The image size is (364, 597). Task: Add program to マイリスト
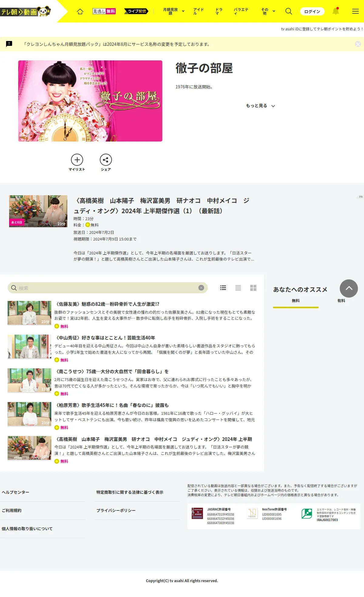pyautogui.click(x=77, y=162)
